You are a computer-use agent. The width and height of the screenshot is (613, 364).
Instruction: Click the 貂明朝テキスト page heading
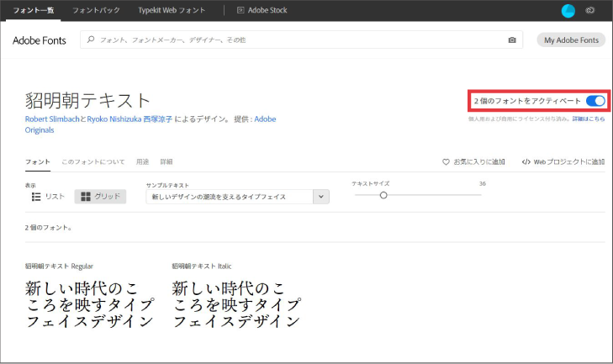(88, 101)
